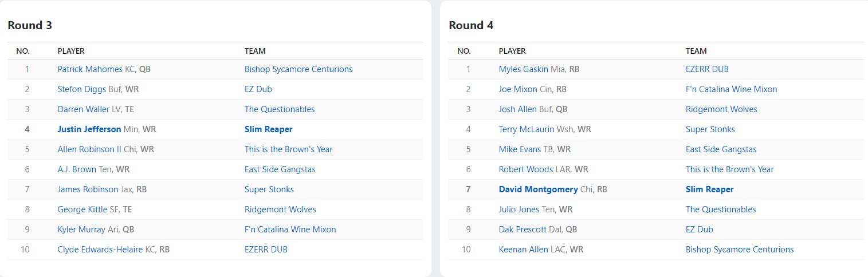Click Slim Reaper team next to Justin Jefferson
Image resolution: width=868 pixels, height=277 pixels.
tap(268, 129)
